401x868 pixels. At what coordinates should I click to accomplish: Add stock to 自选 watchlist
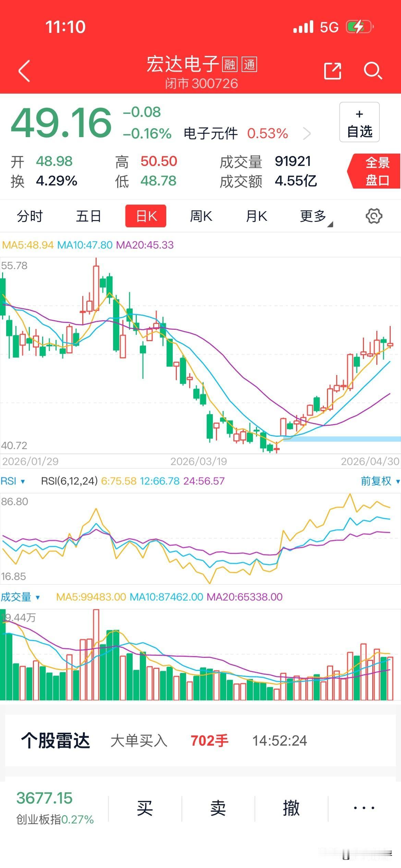click(x=359, y=122)
